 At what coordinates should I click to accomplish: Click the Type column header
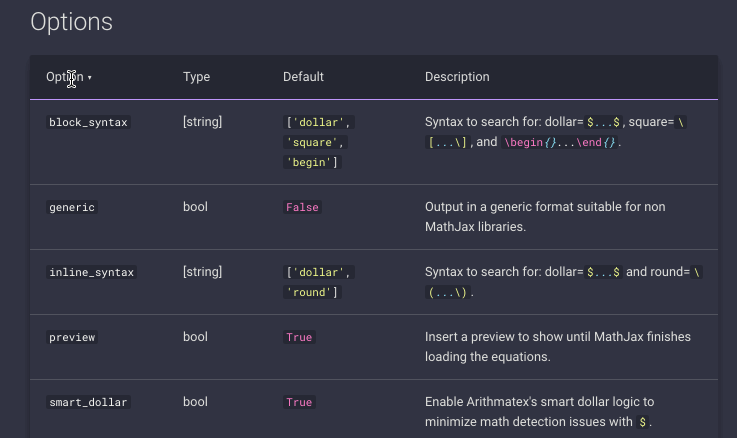click(196, 77)
